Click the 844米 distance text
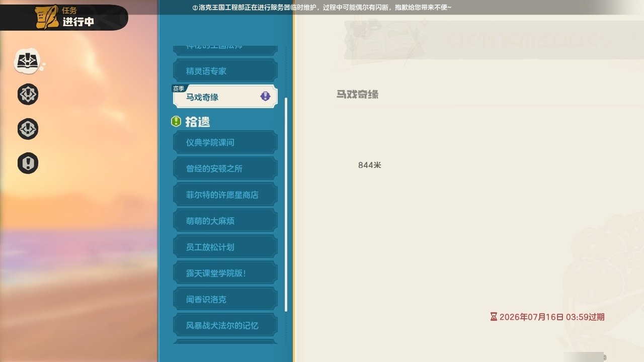Screen dimensions: 644x362 (x=370, y=165)
